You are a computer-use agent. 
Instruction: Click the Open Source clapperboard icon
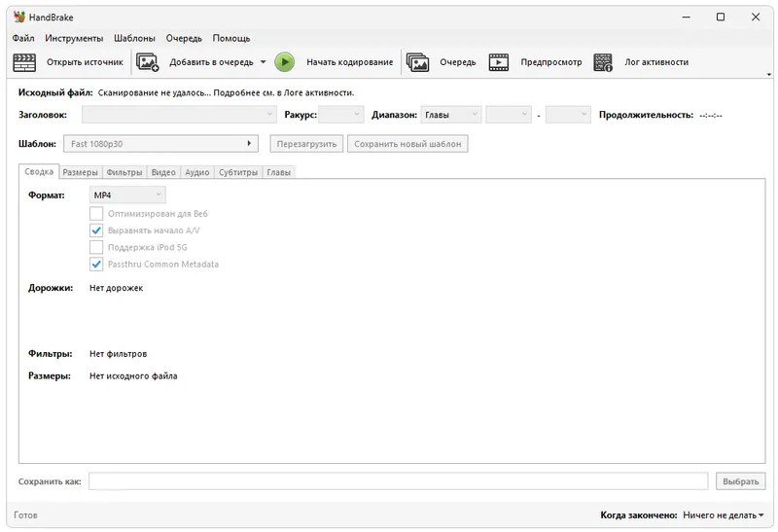23,62
